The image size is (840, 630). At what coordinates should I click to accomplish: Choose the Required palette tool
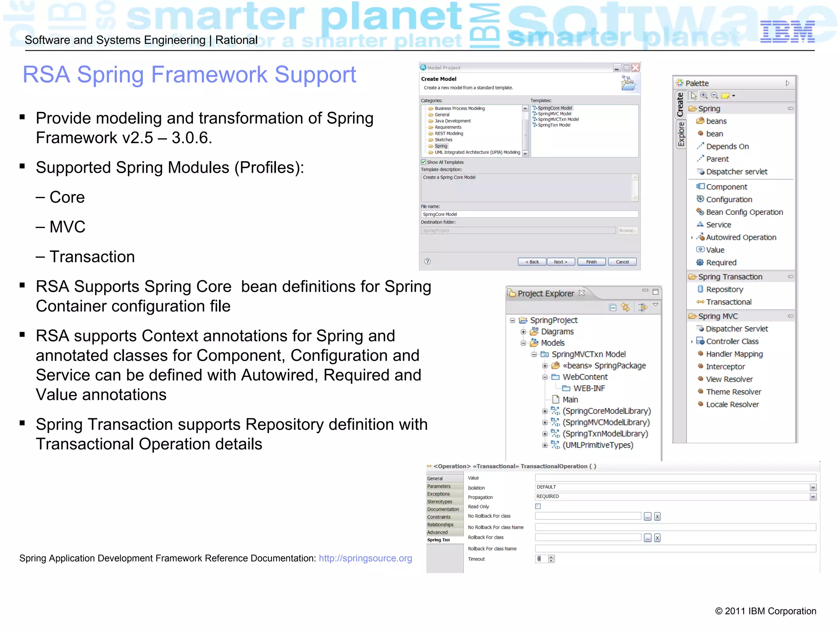tap(717, 262)
